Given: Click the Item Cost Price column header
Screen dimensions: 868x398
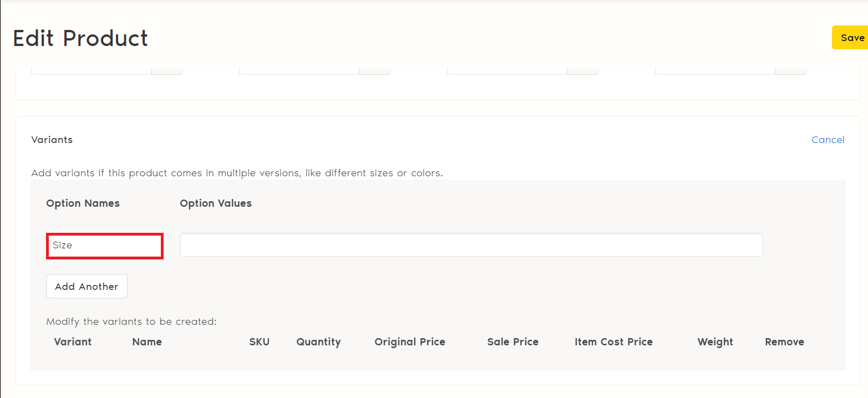Looking at the screenshot, I should click(x=613, y=342).
